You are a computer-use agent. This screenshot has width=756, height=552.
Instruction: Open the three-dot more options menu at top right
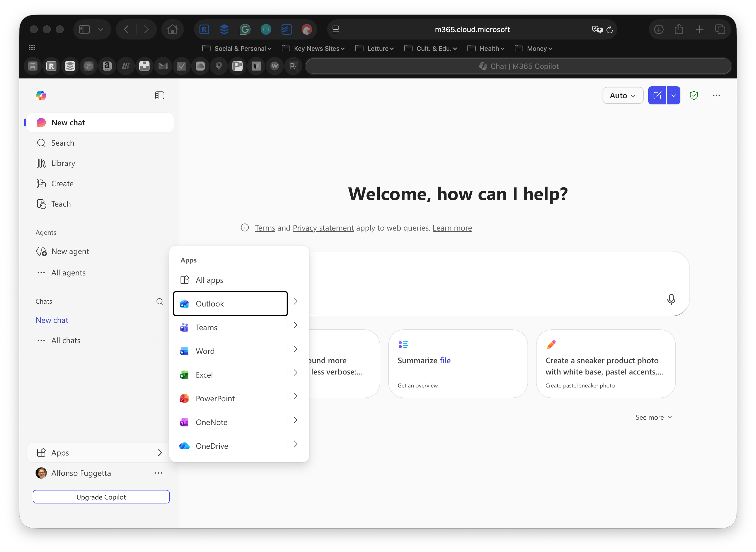tap(716, 96)
